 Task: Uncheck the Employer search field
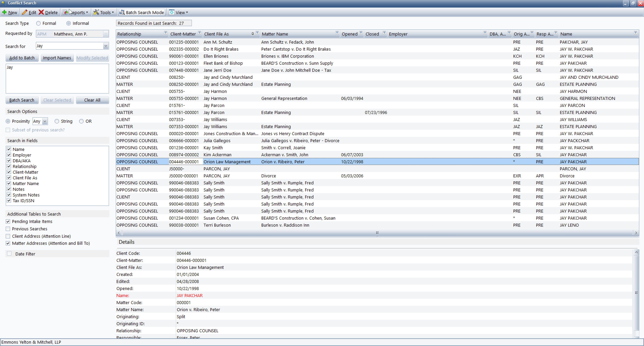pyautogui.click(x=9, y=155)
